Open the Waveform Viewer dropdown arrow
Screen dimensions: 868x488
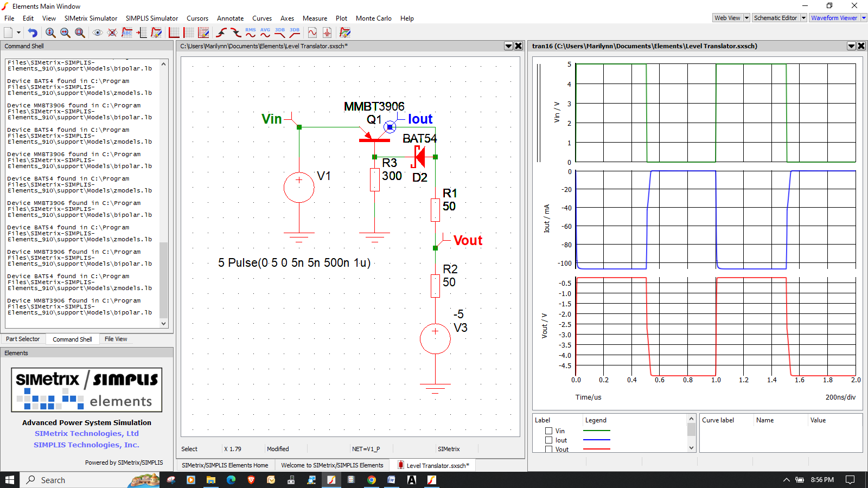864,18
